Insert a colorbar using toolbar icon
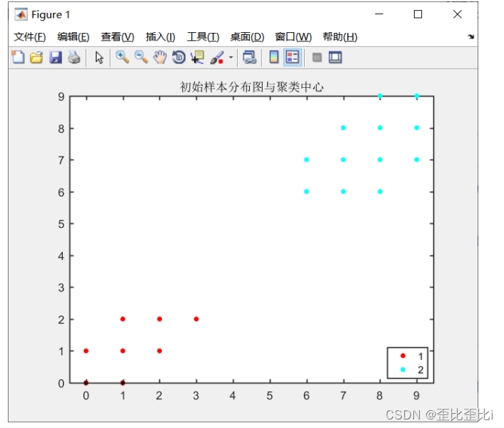 point(274,57)
